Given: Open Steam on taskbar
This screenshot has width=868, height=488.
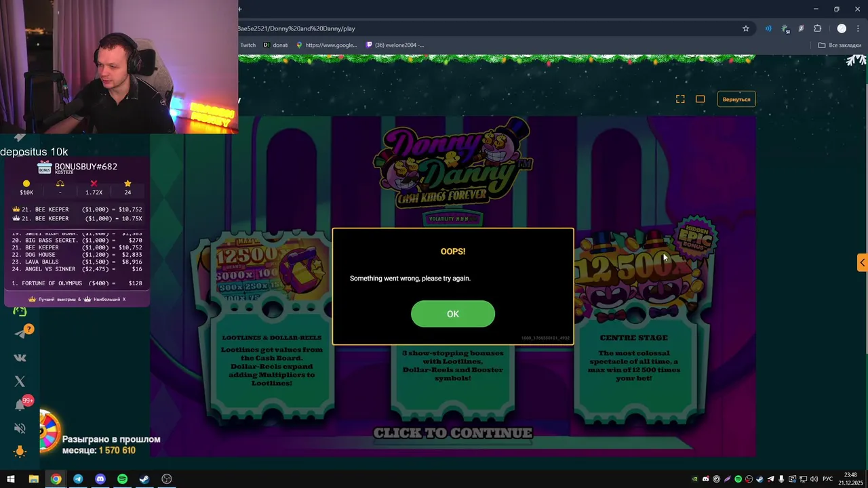Looking at the screenshot, I should click(x=144, y=479).
